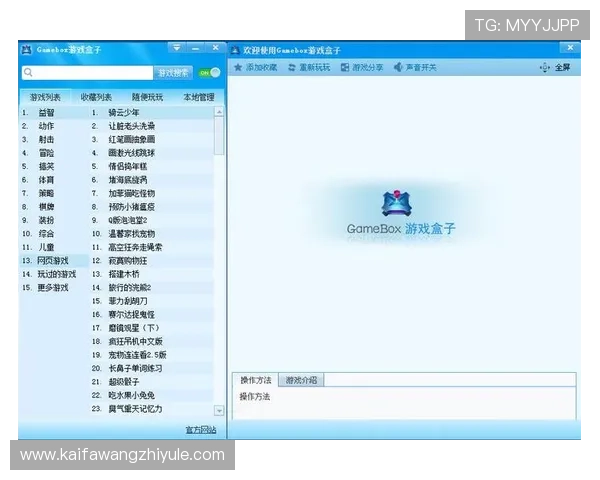Click the game list scroll-down arrow
The width and height of the screenshot is (600, 480).
coord(219,411)
